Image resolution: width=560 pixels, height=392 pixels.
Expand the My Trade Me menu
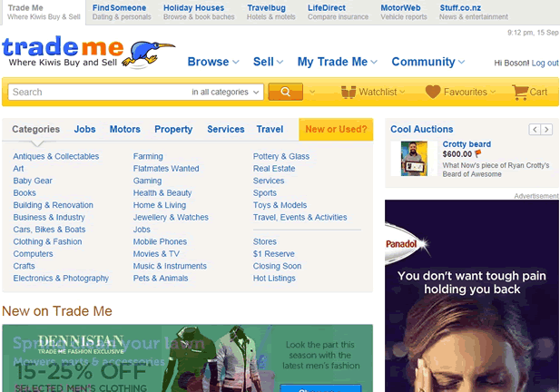coord(337,62)
